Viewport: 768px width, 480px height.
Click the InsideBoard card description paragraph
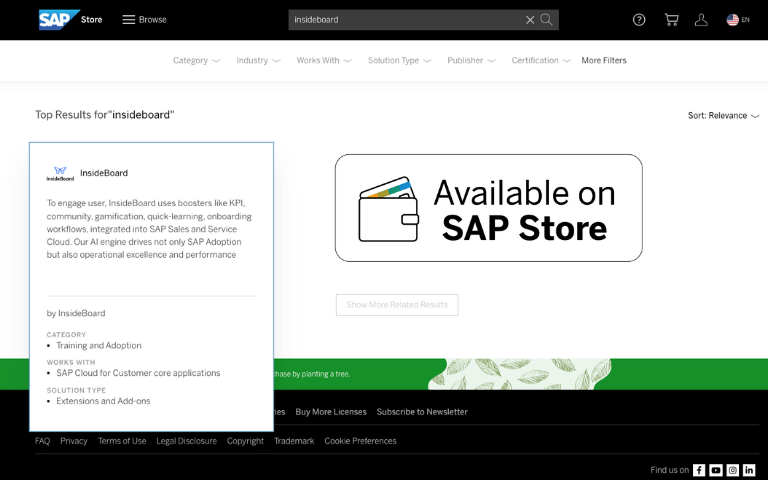pyautogui.click(x=149, y=229)
